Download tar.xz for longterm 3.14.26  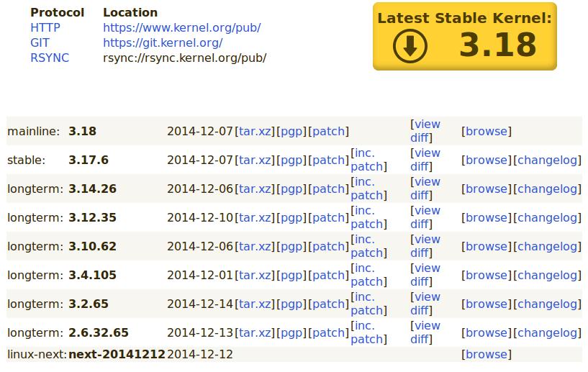pyautogui.click(x=255, y=189)
